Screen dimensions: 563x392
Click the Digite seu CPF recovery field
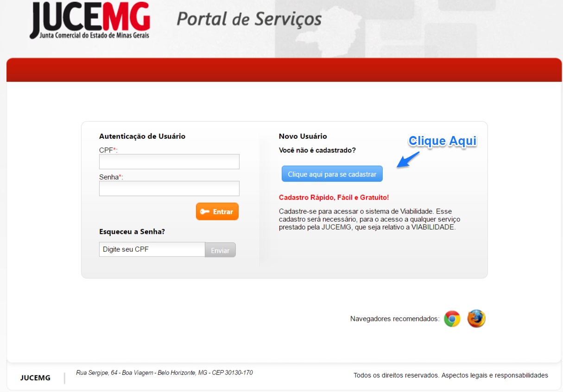coord(152,249)
